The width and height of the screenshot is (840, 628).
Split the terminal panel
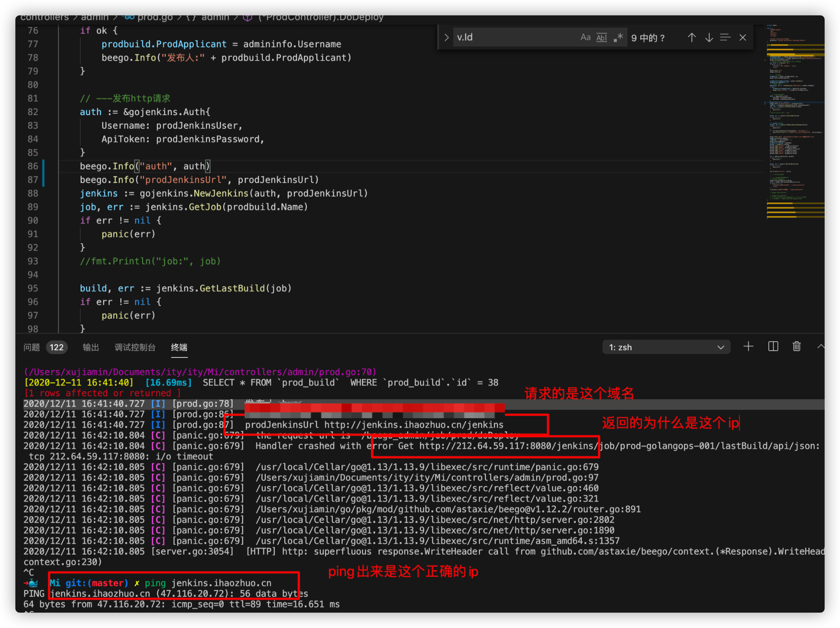(x=773, y=346)
